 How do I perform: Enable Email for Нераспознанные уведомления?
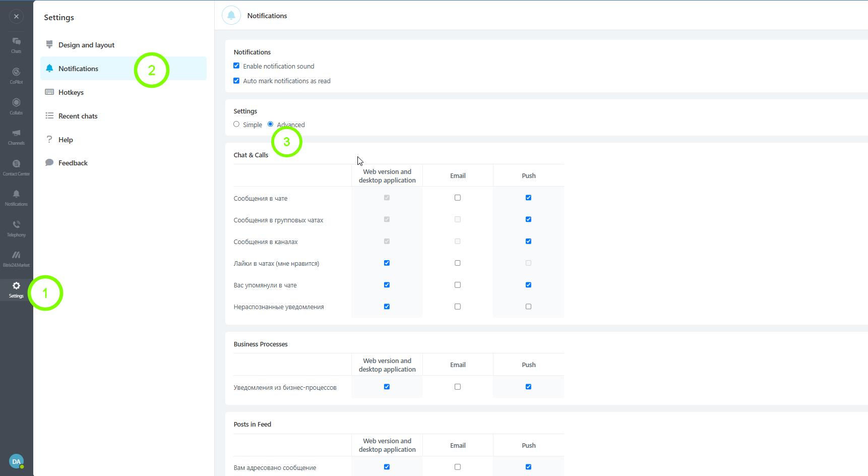point(458,307)
